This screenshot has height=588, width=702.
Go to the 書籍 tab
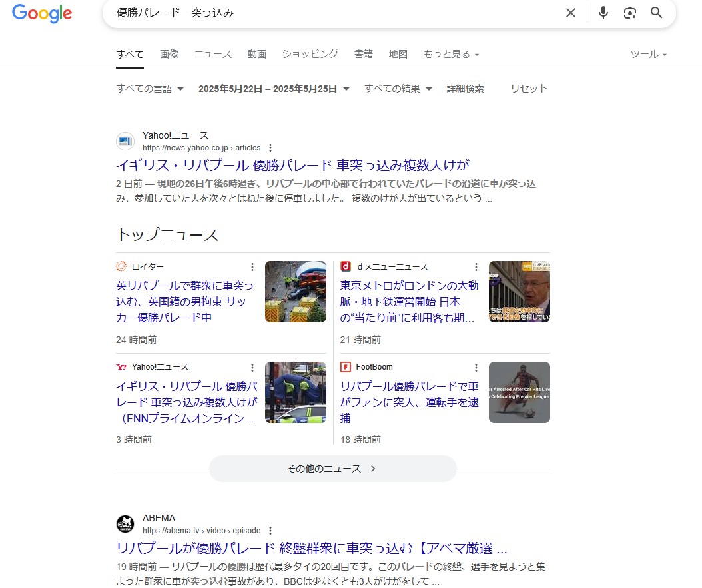364,54
